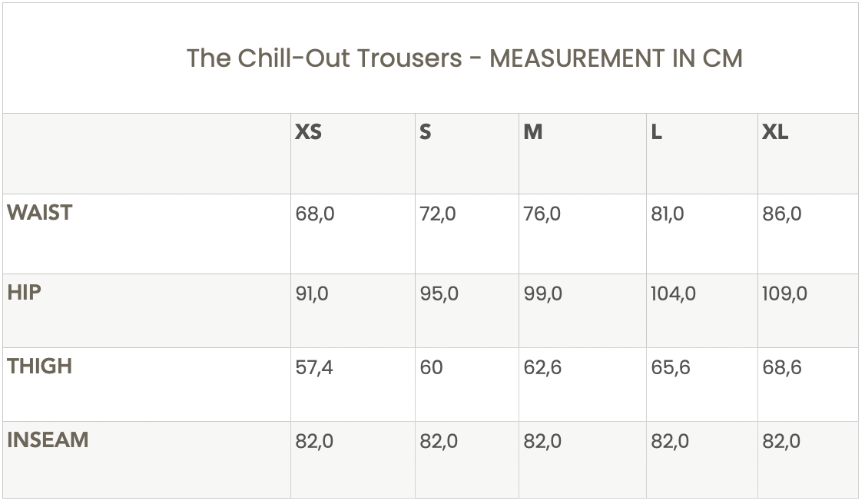Viewport: 865px width, 504px height.
Task: Click the inseam value in M column
Action: coord(542,441)
